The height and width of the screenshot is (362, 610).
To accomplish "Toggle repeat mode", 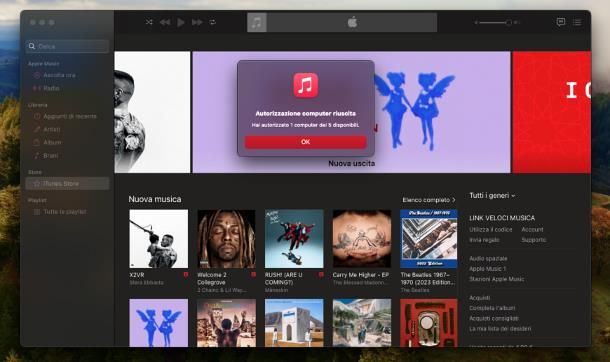I will pos(212,22).
